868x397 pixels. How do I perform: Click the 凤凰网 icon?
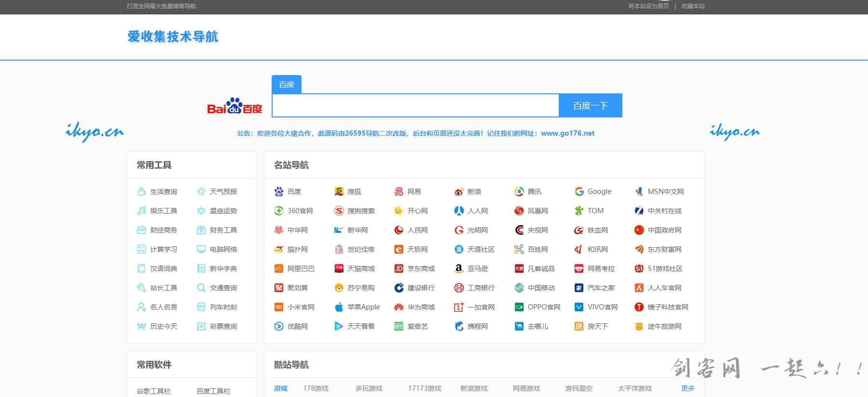tap(519, 211)
